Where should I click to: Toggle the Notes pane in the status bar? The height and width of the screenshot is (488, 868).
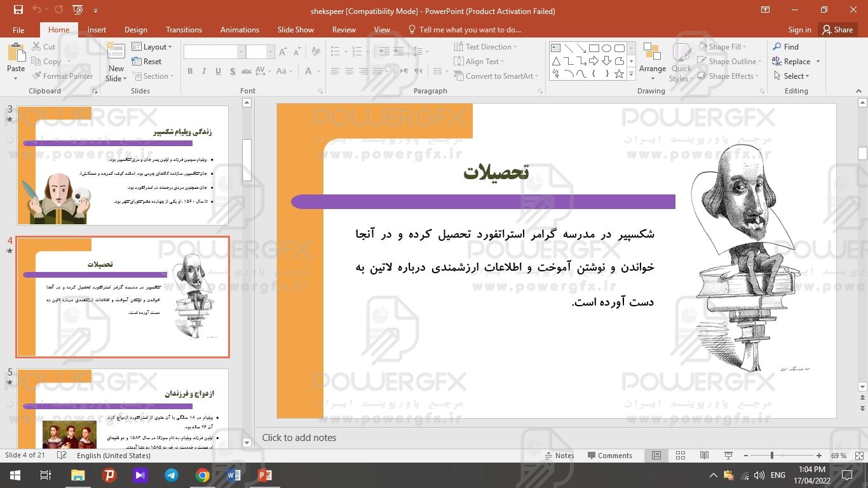pos(559,456)
